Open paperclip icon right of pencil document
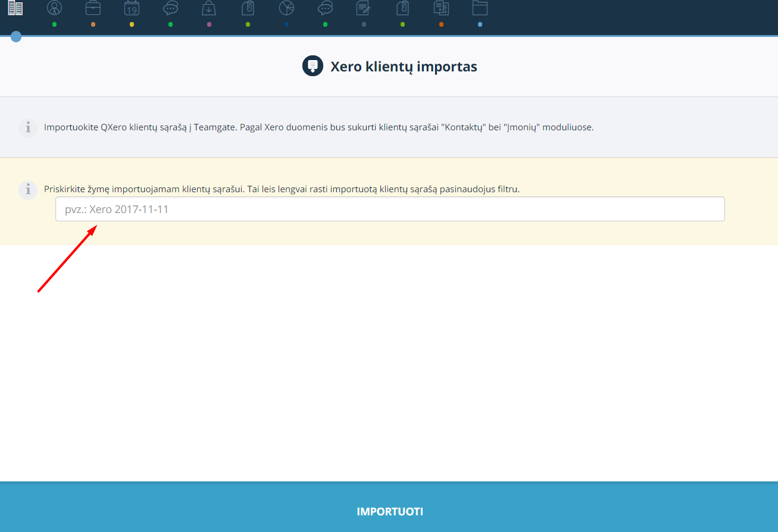The image size is (778, 532). click(x=402, y=8)
